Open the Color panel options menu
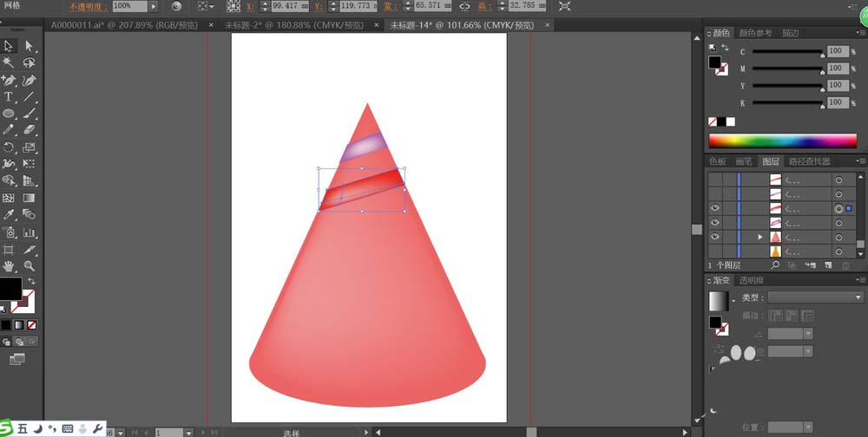The width and height of the screenshot is (868, 437). pos(859,33)
